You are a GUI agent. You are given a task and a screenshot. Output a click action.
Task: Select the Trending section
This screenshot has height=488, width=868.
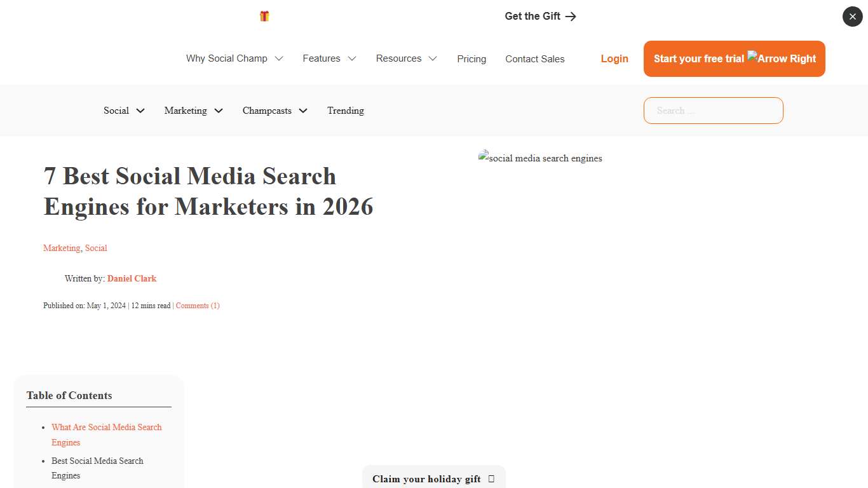pyautogui.click(x=345, y=111)
